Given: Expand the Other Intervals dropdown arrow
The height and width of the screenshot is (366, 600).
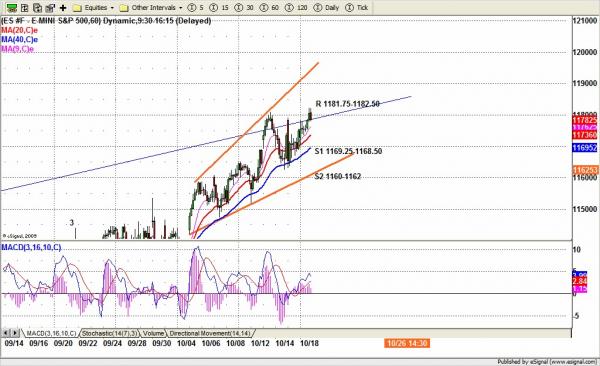Looking at the screenshot, I should click(x=181, y=8).
